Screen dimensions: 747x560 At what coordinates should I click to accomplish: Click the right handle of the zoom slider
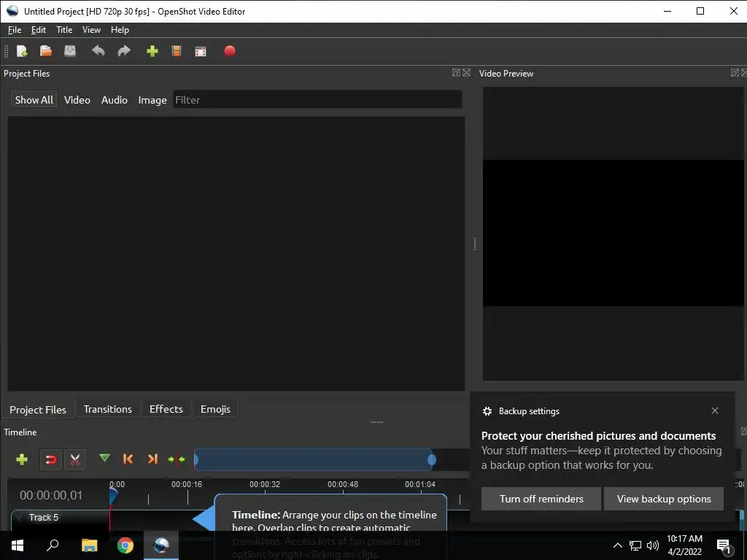[432, 459]
